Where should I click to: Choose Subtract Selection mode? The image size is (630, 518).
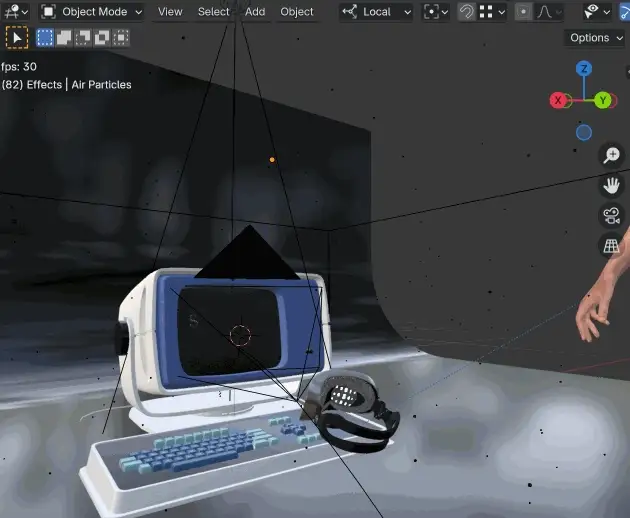click(x=83, y=38)
